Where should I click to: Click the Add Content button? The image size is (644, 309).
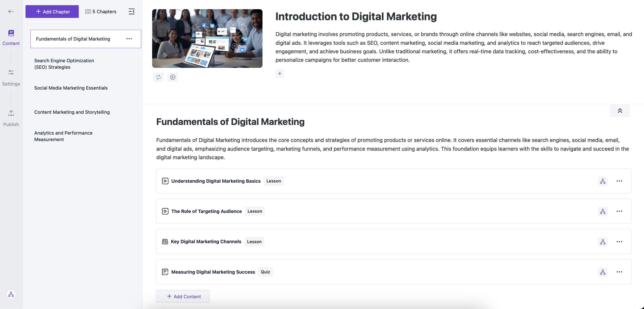(x=183, y=296)
